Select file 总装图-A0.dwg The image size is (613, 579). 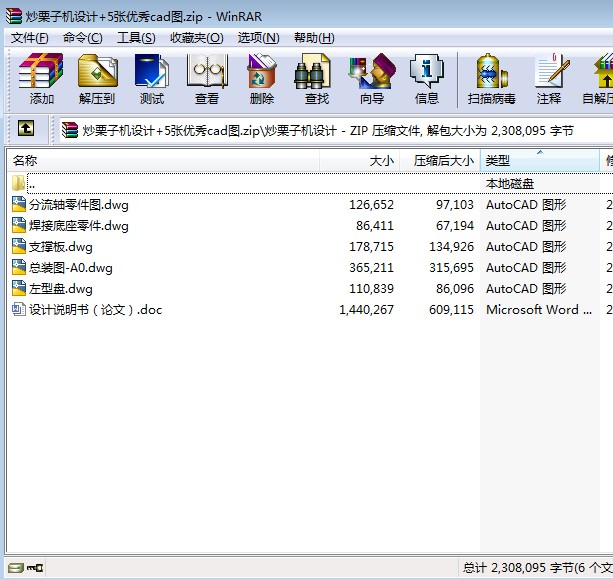coord(71,268)
